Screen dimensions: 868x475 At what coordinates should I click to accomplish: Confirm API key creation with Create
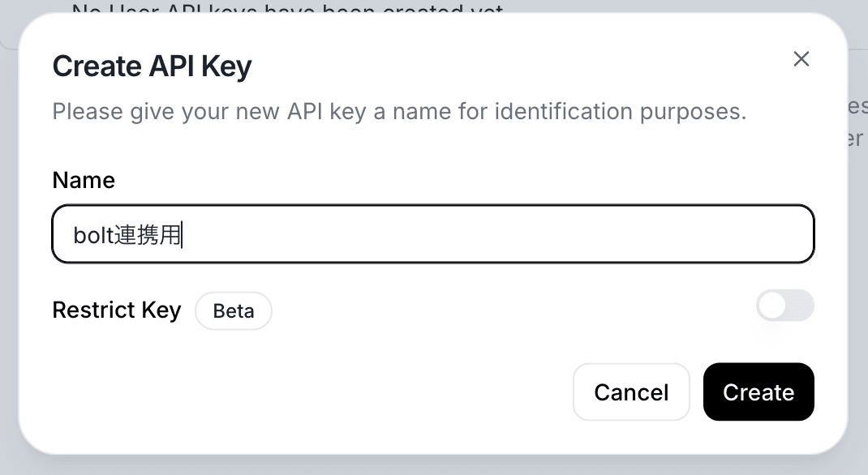click(758, 392)
